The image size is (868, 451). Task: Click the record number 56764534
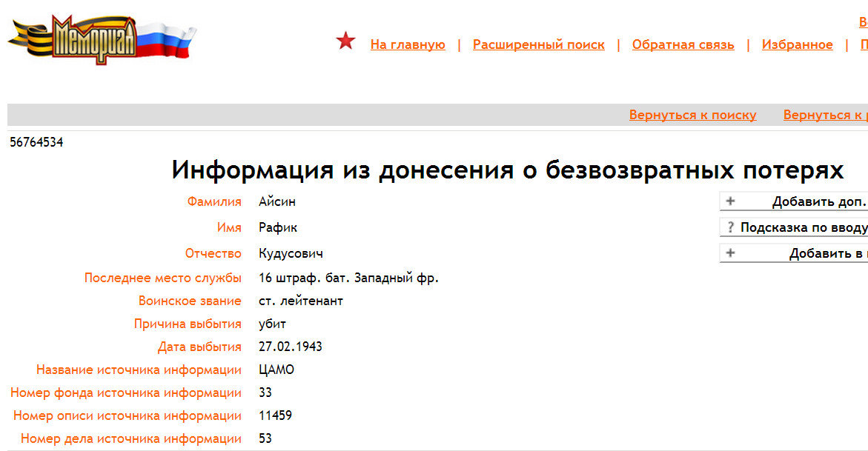tap(36, 142)
